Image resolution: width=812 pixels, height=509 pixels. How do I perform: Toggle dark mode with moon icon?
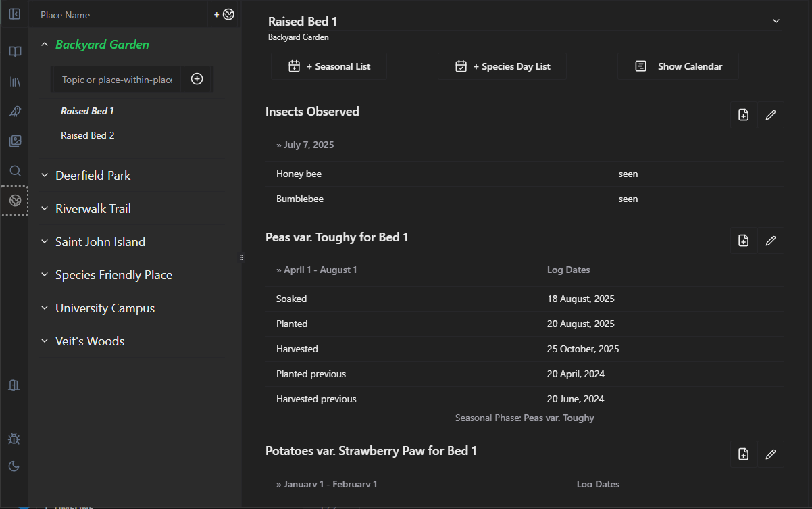[x=14, y=466]
